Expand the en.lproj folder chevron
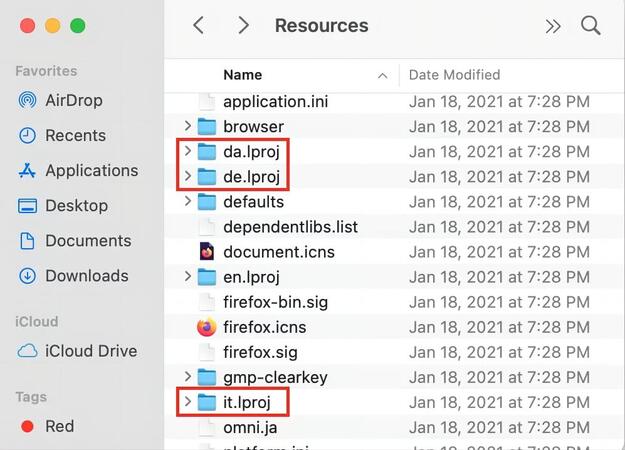Image resolution: width=625 pixels, height=450 pixels. point(188,277)
